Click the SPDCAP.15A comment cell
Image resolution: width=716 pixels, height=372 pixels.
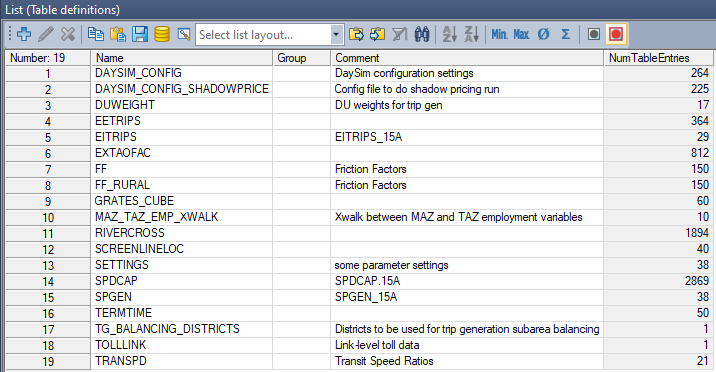467,281
